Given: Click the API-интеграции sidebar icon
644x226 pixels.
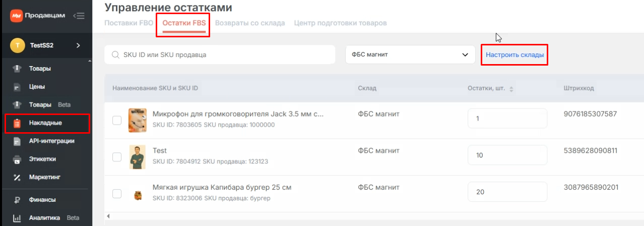Looking at the screenshot, I should coord(17,141).
